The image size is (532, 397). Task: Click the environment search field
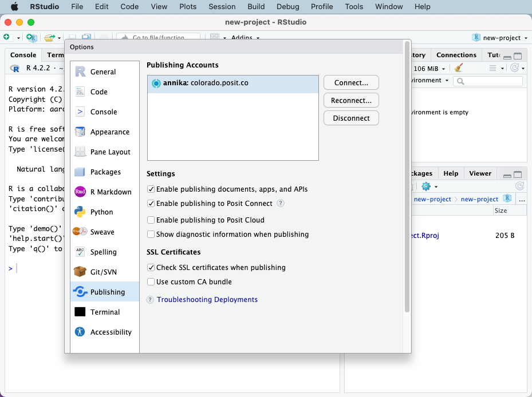click(x=488, y=81)
